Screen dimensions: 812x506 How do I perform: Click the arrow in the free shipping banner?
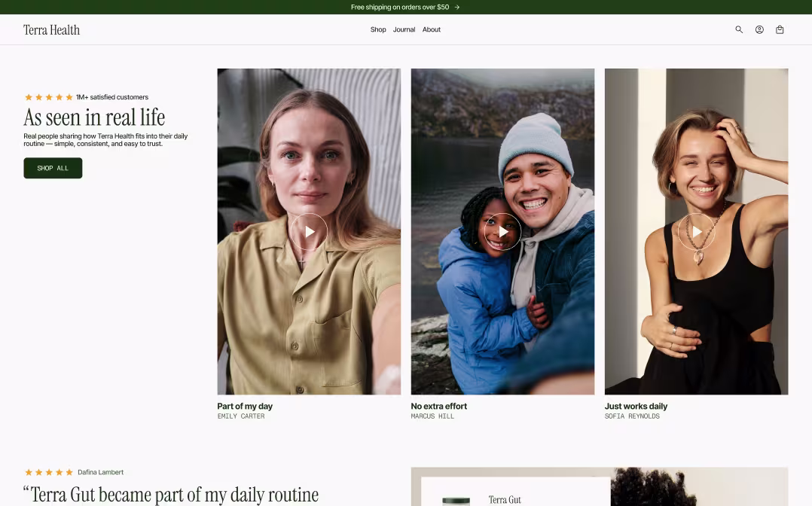tap(456, 7)
